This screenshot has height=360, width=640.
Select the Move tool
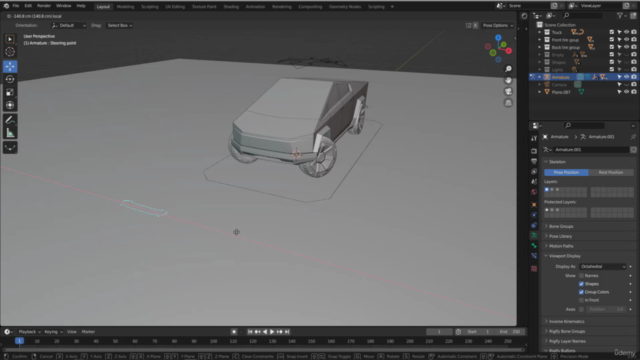tap(10, 66)
